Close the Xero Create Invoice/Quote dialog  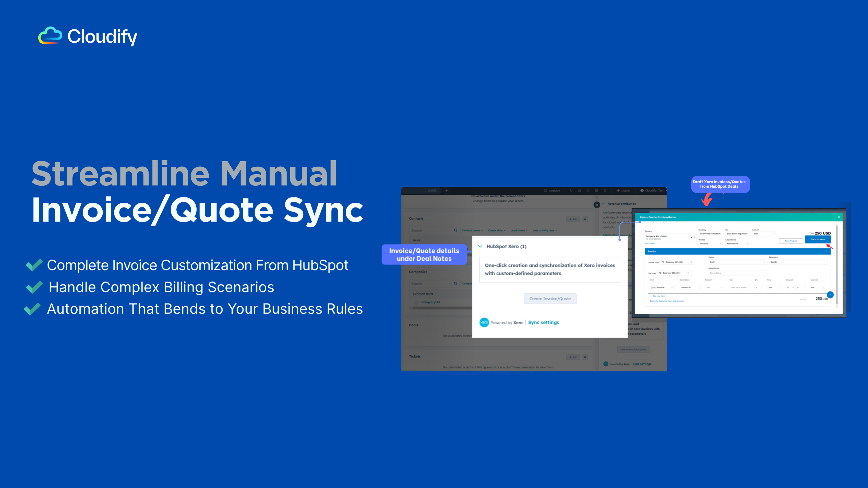[x=839, y=217]
